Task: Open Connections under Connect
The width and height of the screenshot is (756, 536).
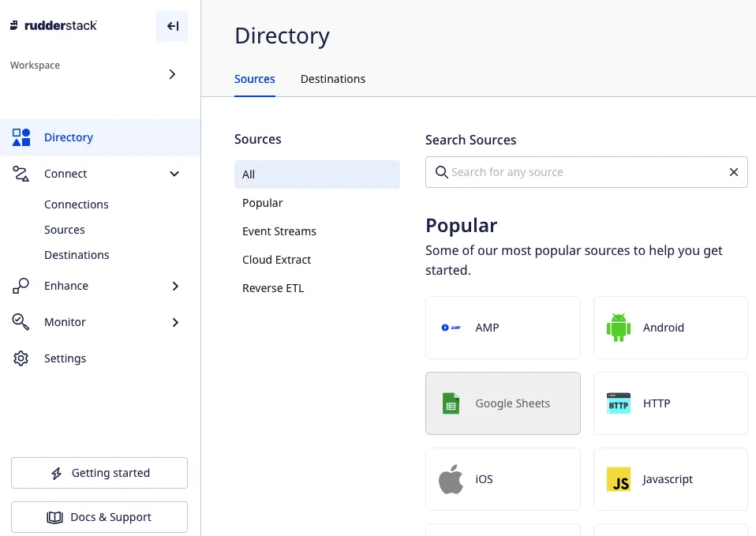Action: [77, 204]
